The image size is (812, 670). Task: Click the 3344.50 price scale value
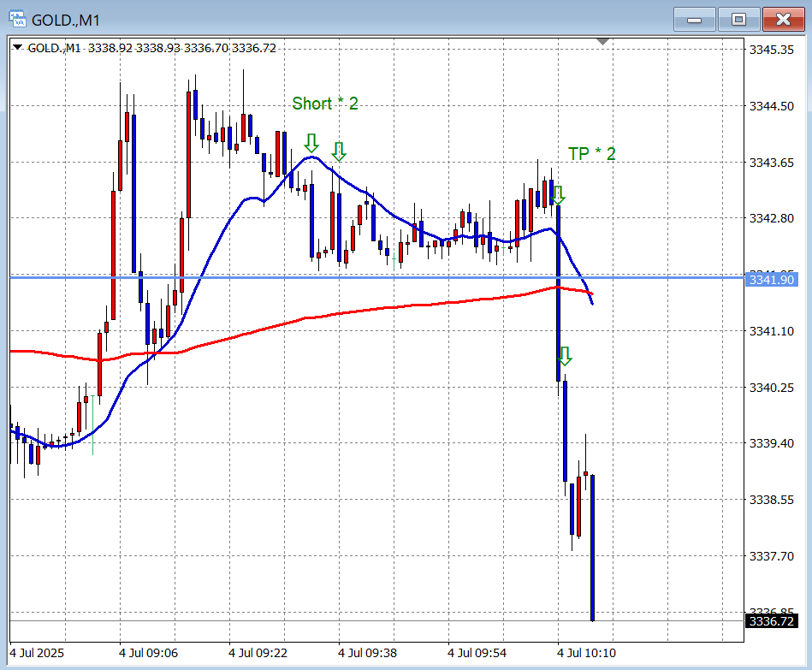coord(772,106)
